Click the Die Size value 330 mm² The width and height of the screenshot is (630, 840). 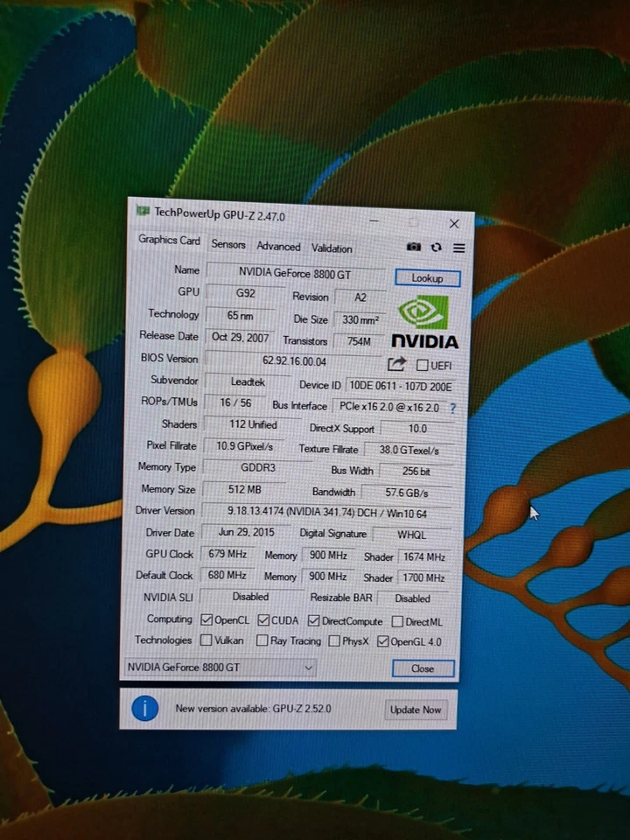(x=360, y=320)
